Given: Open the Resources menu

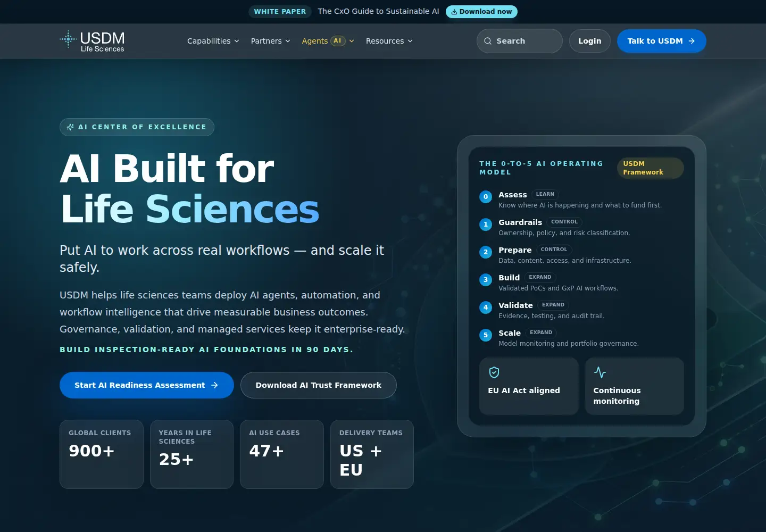Looking at the screenshot, I should (x=389, y=41).
